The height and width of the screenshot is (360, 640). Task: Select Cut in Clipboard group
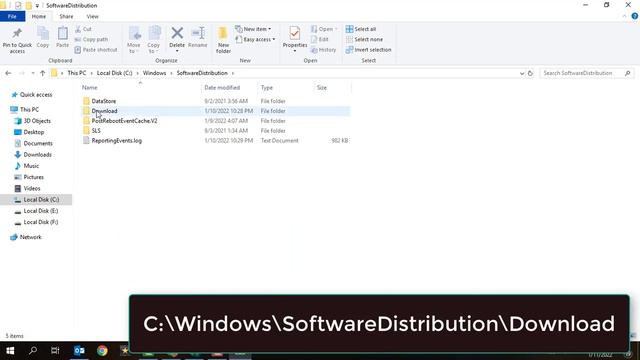(x=83, y=29)
